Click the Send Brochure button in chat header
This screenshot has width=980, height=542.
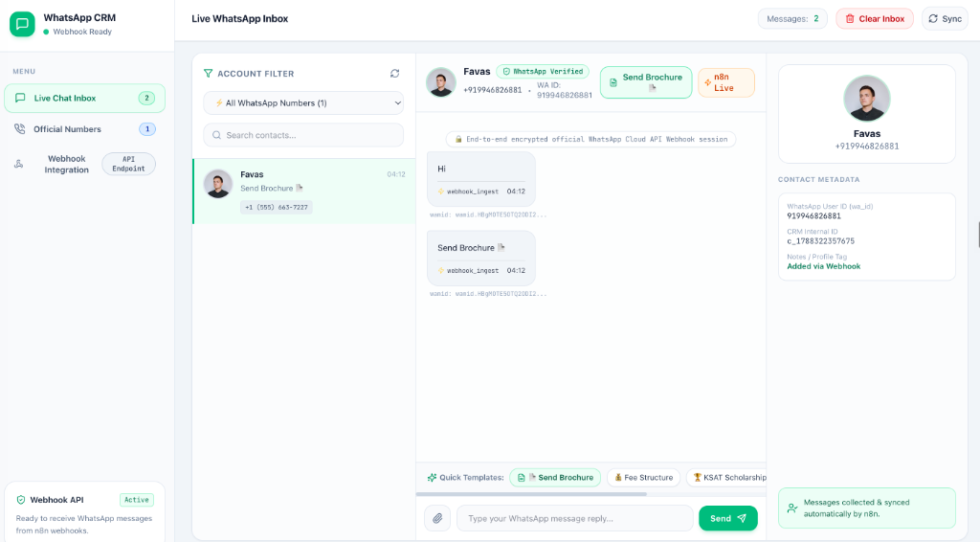pyautogui.click(x=646, y=82)
